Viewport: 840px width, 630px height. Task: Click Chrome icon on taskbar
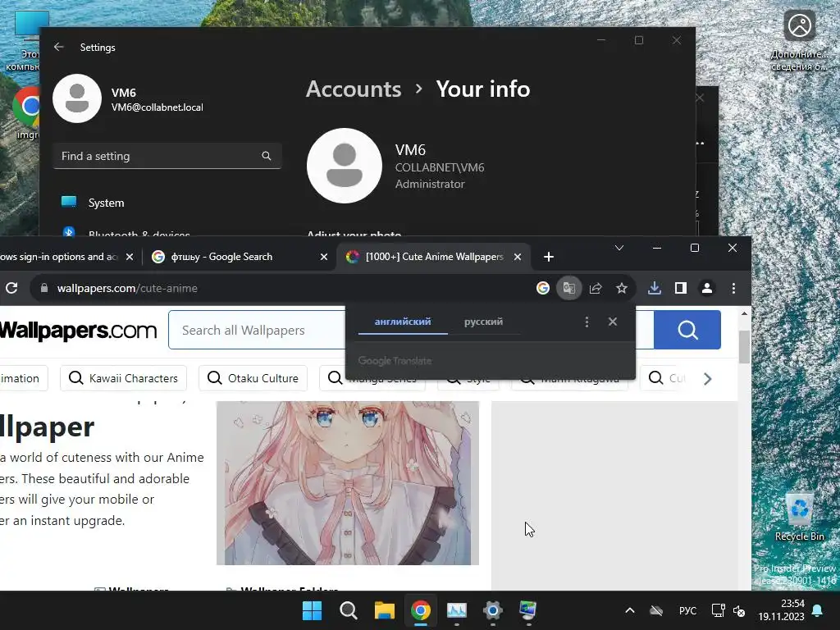pos(421,610)
